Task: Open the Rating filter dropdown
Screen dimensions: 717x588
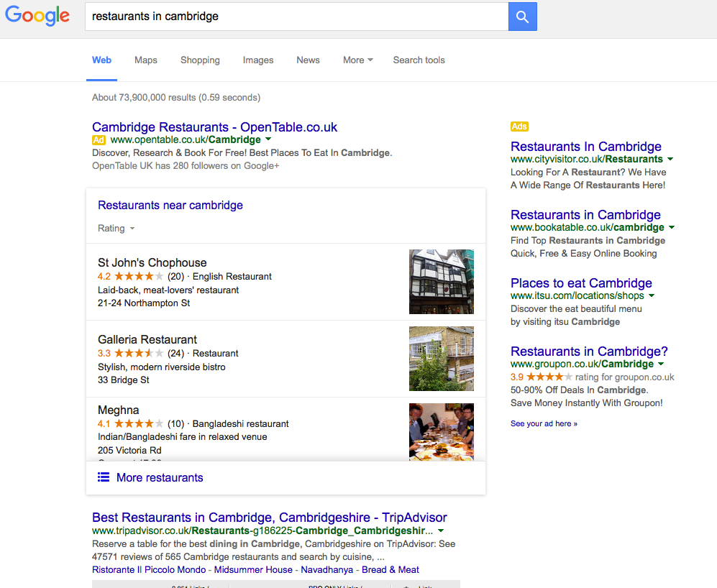Action: pyautogui.click(x=117, y=228)
